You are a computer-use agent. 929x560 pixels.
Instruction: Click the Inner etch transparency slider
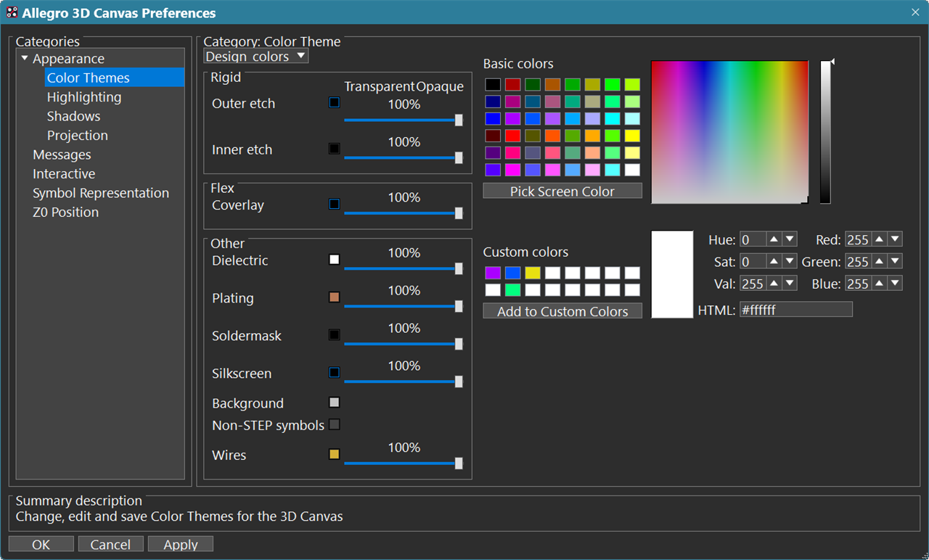tap(404, 157)
